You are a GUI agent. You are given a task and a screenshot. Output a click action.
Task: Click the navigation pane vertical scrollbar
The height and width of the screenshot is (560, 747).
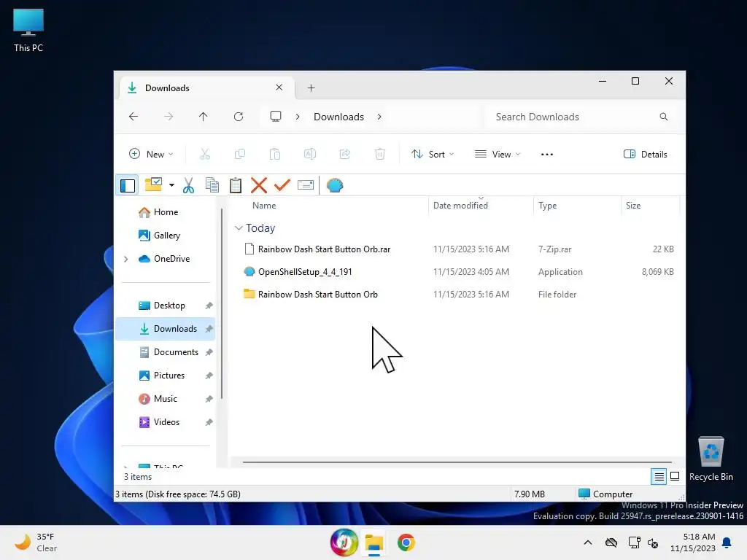tap(222, 304)
